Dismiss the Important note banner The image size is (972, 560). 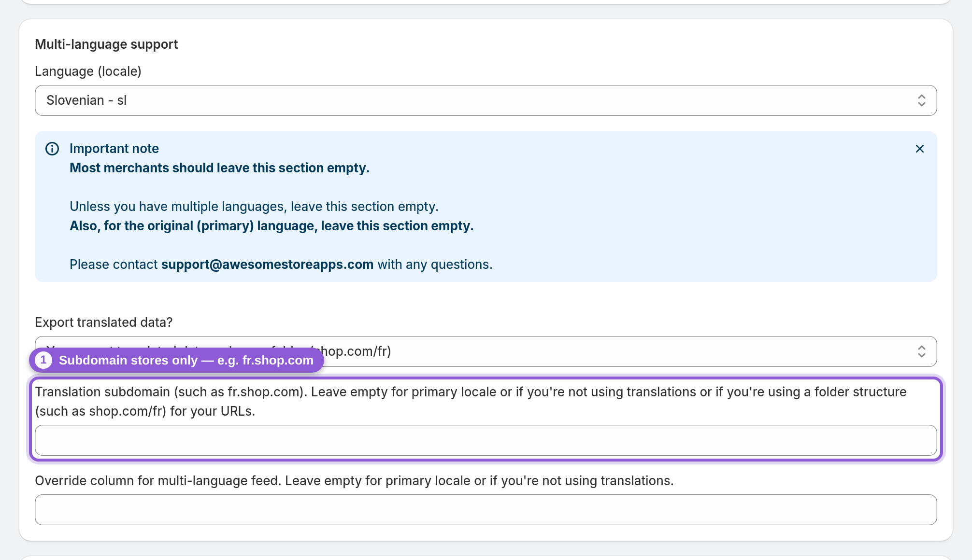click(x=919, y=149)
